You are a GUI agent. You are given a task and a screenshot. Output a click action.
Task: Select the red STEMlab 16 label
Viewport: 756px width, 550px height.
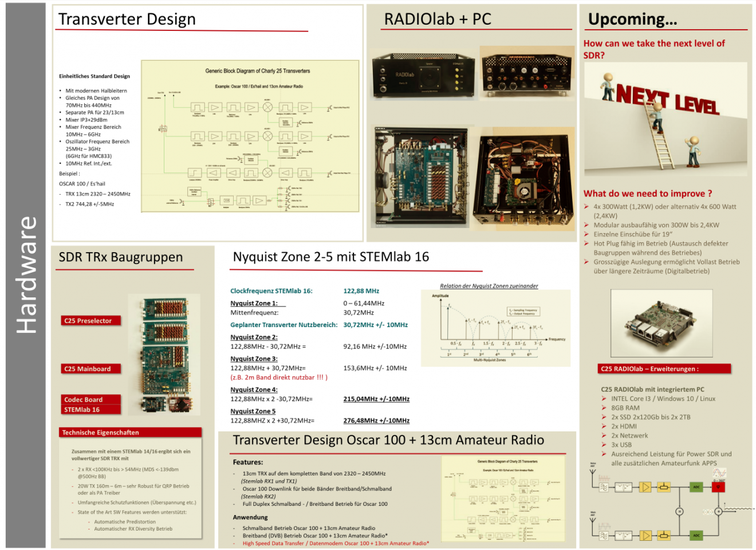click(x=91, y=410)
